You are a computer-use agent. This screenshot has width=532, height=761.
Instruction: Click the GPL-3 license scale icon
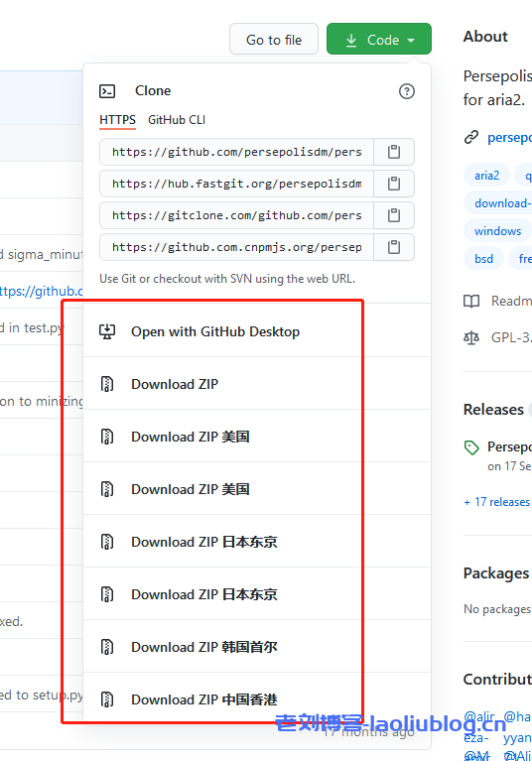click(471, 337)
